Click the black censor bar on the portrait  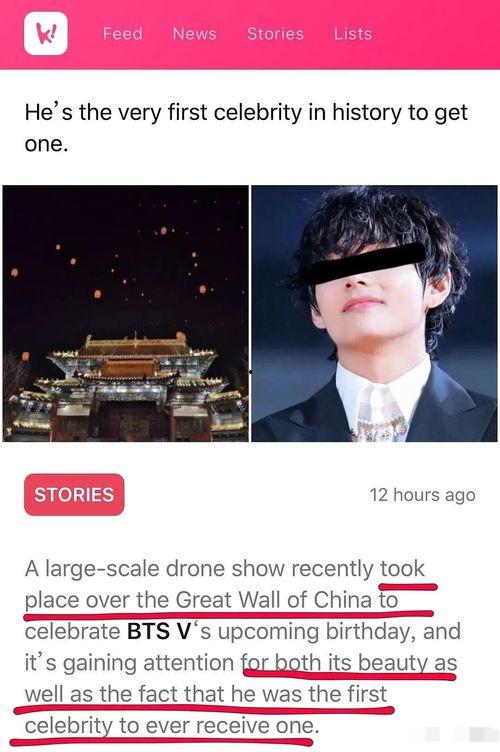(x=364, y=263)
